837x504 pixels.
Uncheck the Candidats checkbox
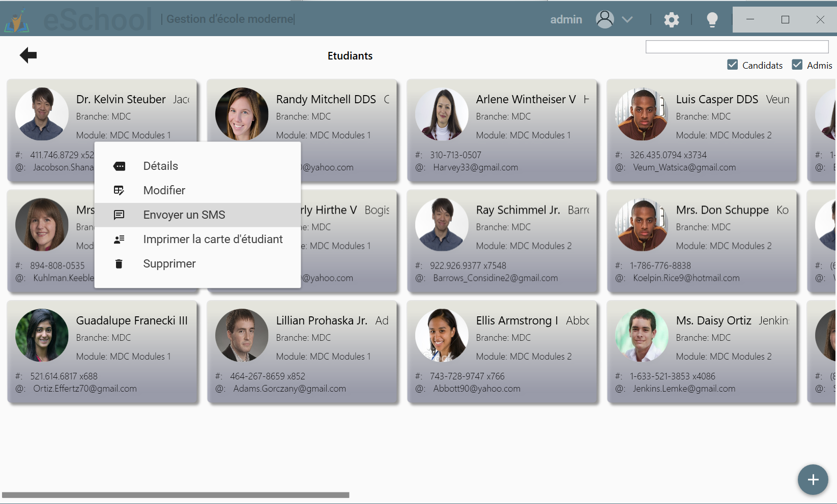point(732,65)
